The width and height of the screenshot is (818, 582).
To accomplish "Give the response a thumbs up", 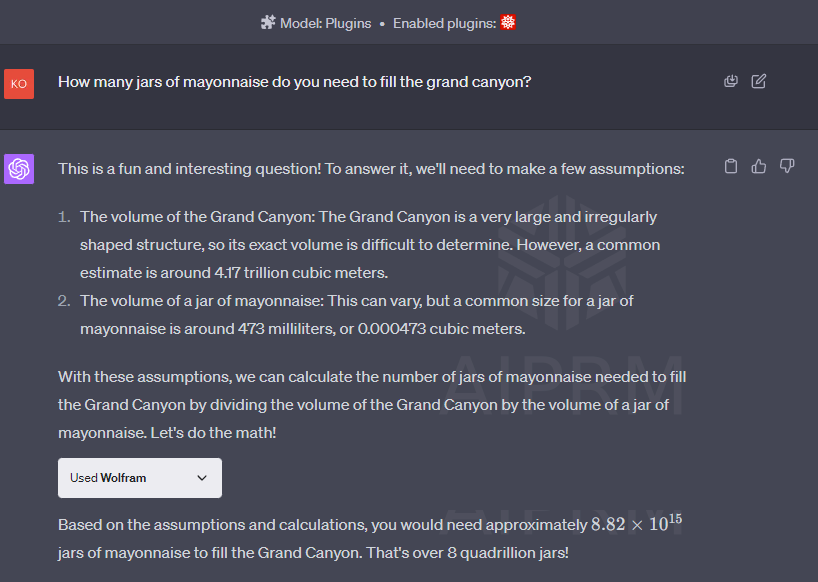I will tap(759, 166).
